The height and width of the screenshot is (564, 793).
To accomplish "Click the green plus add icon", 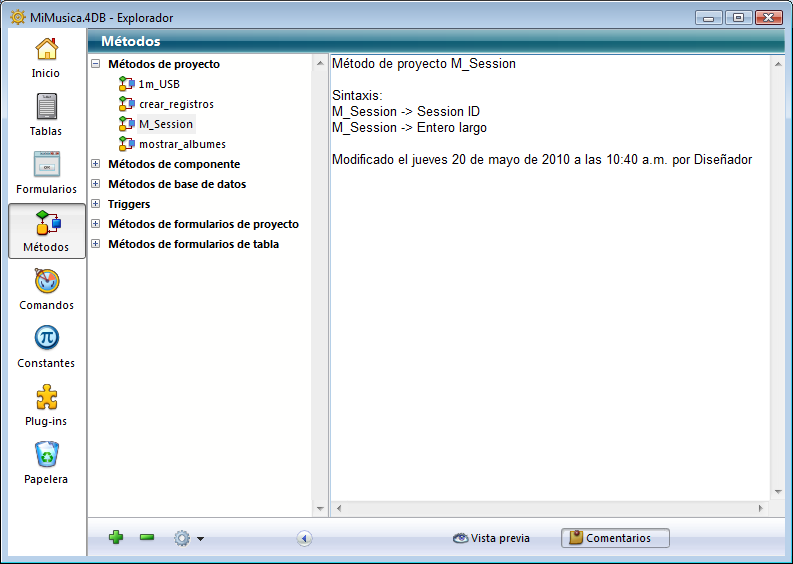I will [x=116, y=537].
